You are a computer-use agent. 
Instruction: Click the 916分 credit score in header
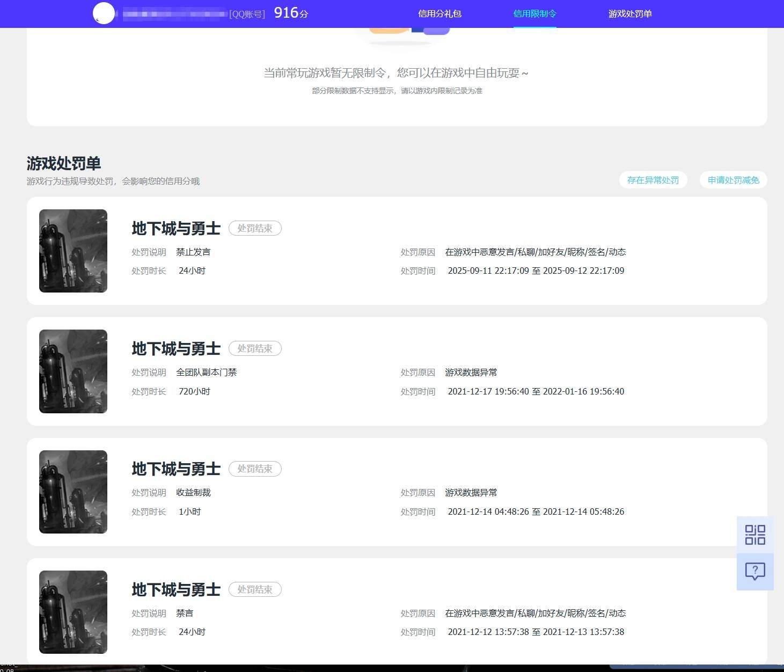click(291, 13)
